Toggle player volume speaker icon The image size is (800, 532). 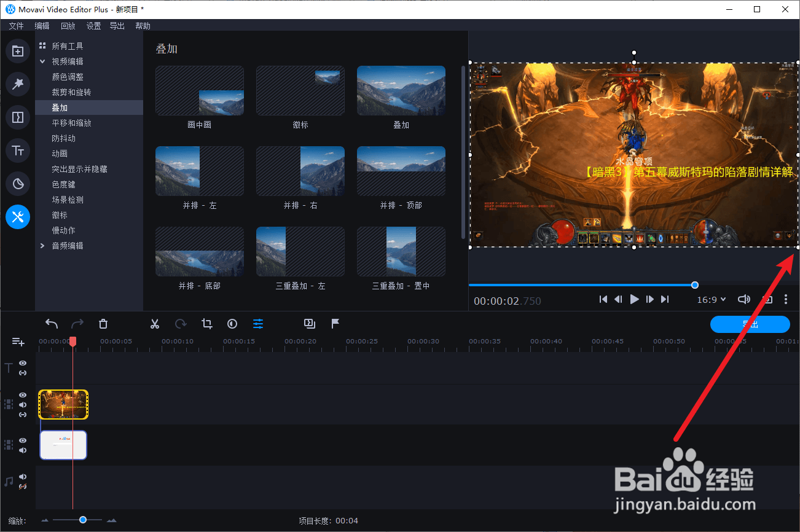[743, 299]
